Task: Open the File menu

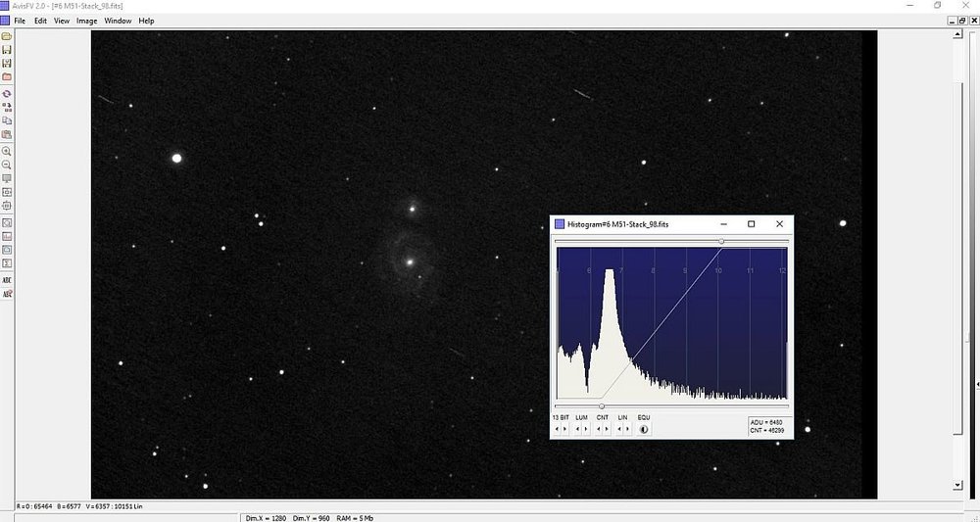Action: 20,21
